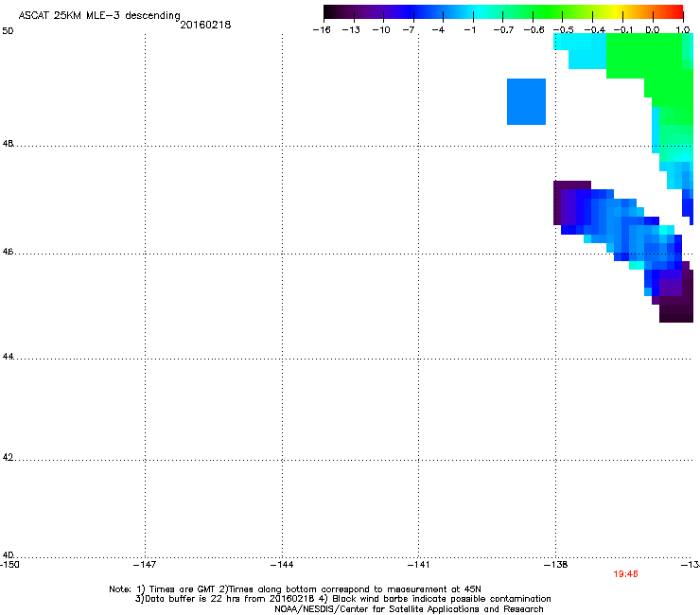Click the isolated blue square data patch

point(526,101)
